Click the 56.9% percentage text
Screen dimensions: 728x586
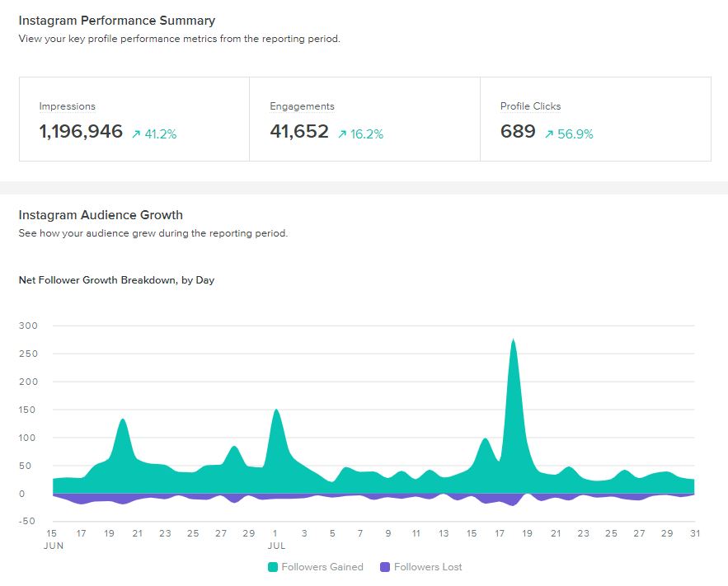pyautogui.click(x=575, y=134)
